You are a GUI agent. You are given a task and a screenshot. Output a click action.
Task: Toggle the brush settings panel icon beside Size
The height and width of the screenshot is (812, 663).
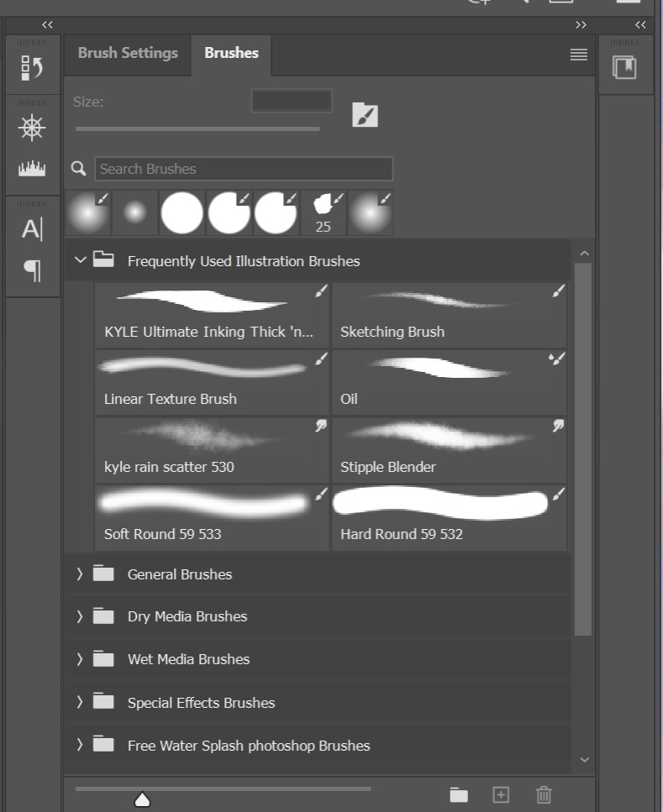click(365, 114)
